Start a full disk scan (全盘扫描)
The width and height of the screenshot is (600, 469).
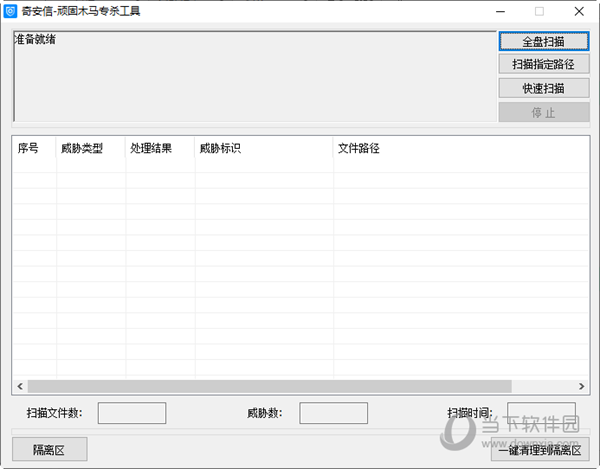pyautogui.click(x=543, y=41)
